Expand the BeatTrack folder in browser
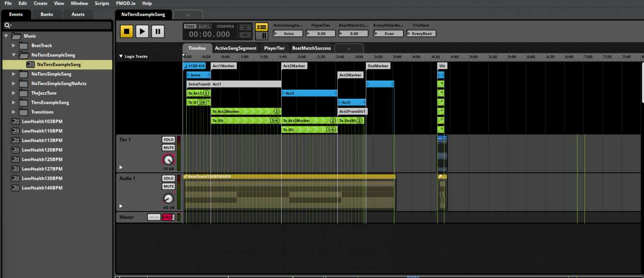The height and width of the screenshot is (278, 644). coord(14,45)
